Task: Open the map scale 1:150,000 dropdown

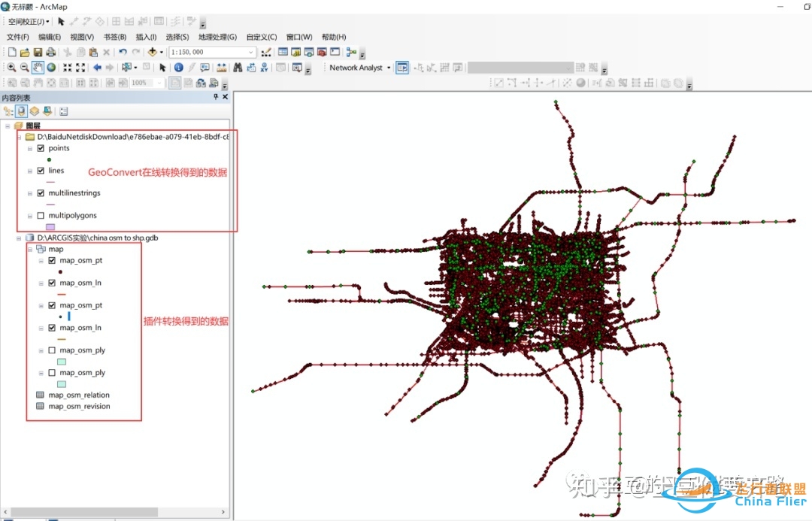Action: [250, 53]
